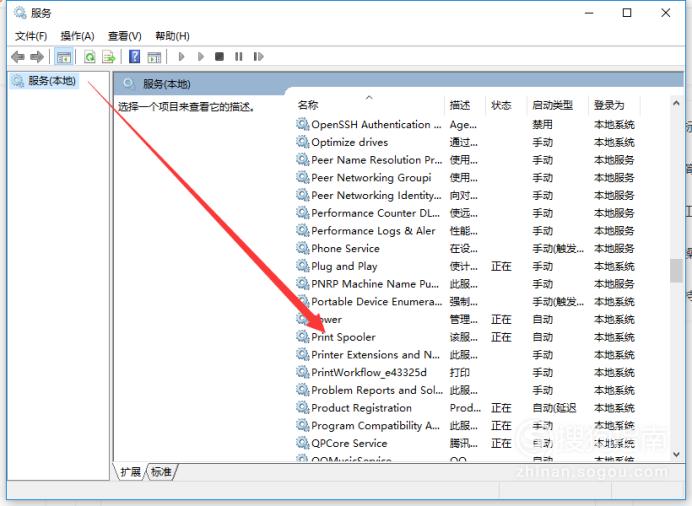Click the Stop service square icon
Screen dimensions: 692x506
pyautogui.click(x=219, y=56)
